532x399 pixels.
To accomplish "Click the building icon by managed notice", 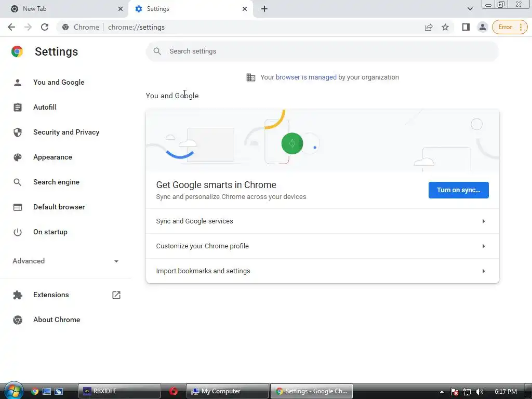I will pyautogui.click(x=251, y=77).
